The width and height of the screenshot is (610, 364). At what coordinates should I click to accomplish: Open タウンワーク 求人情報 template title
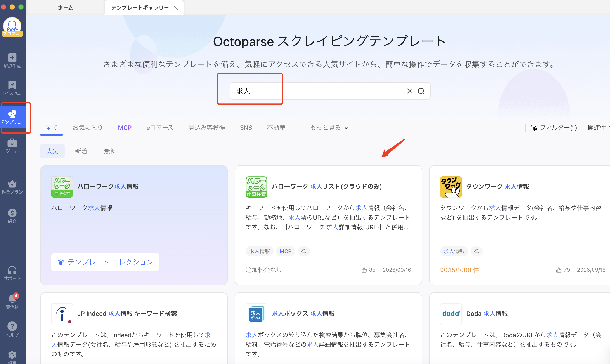[497, 186]
